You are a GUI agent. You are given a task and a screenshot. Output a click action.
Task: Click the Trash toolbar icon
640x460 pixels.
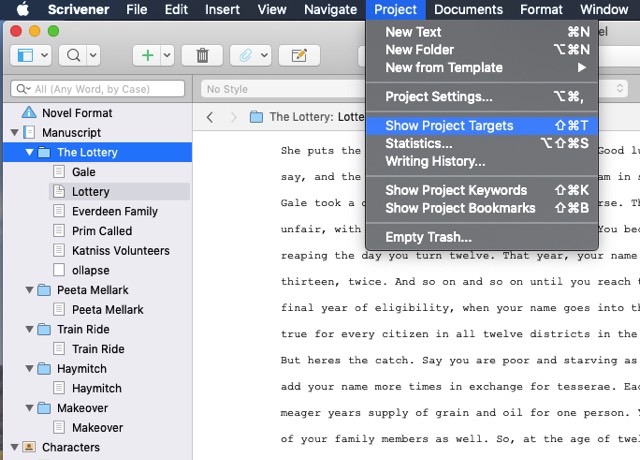pos(202,55)
